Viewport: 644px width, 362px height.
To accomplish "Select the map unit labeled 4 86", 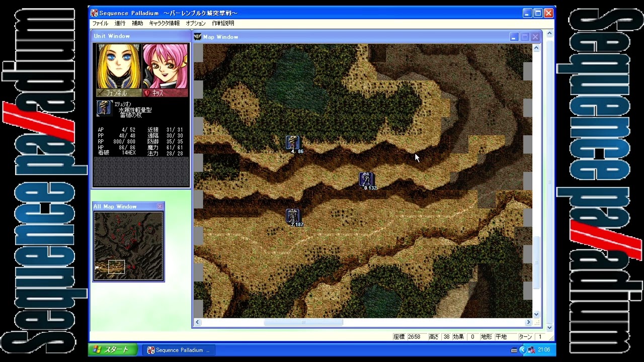I will click(x=292, y=143).
